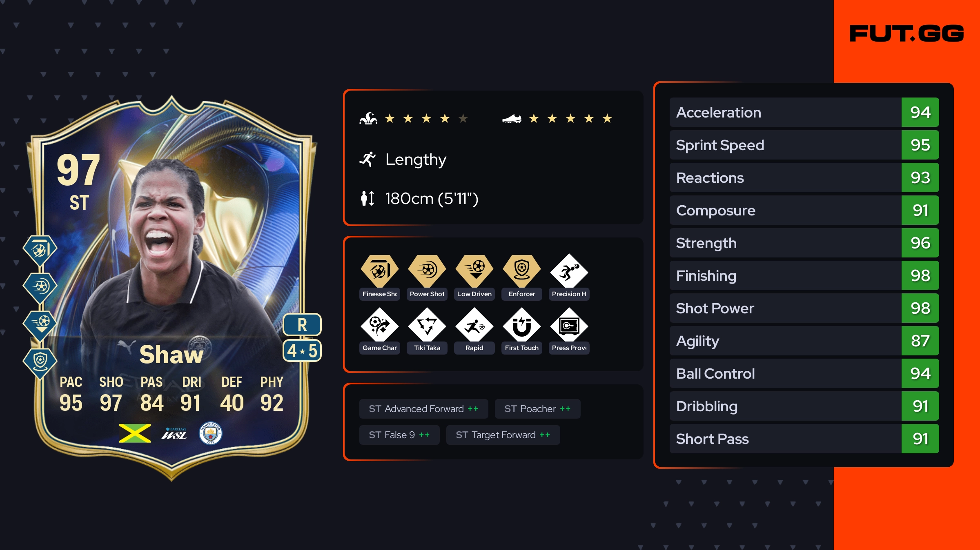Screen dimensions: 980x550
Task: Click the First Touch magnet icon
Action: [x=521, y=325]
